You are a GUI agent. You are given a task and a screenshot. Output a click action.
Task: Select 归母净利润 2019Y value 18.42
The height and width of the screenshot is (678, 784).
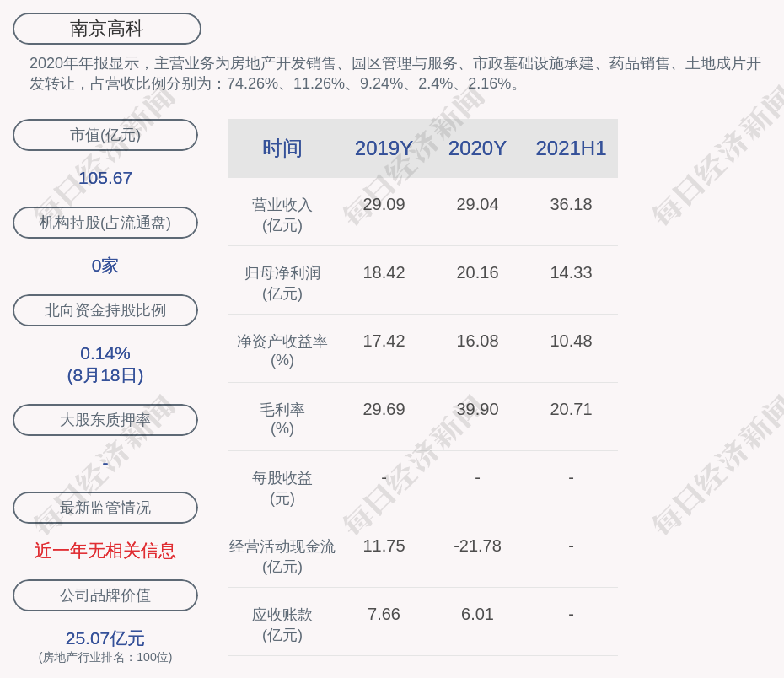[384, 272]
